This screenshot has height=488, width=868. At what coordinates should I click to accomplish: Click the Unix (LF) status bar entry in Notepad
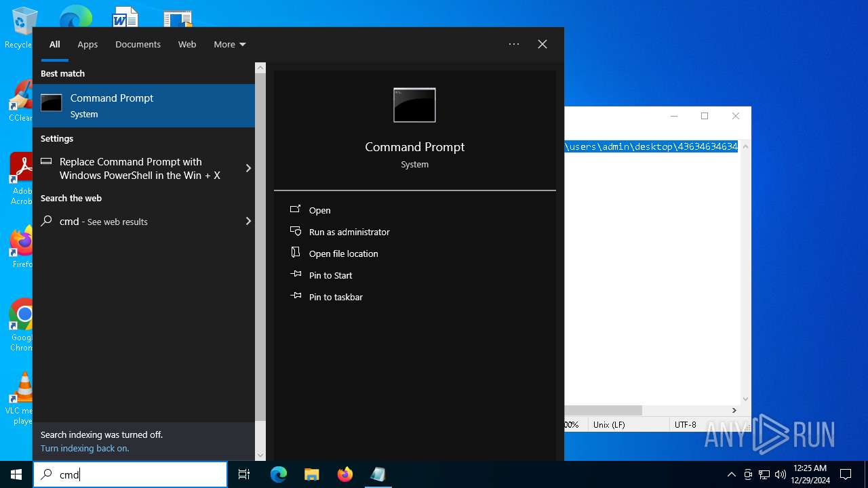tap(609, 424)
